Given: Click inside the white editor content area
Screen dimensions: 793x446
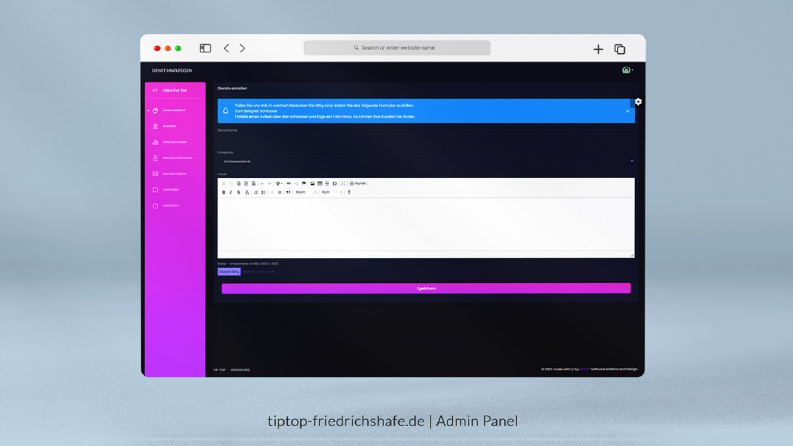Looking at the screenshot, I should (x=426, y=224).
